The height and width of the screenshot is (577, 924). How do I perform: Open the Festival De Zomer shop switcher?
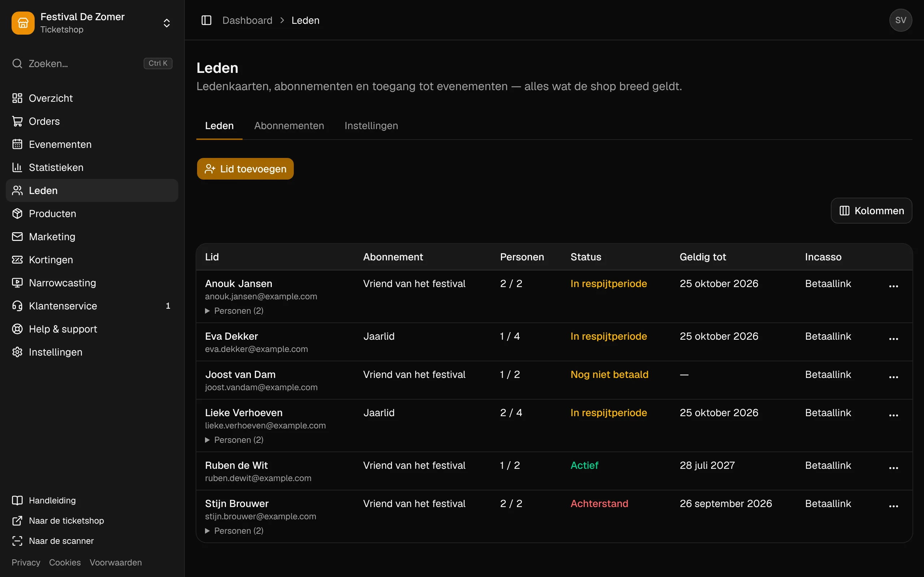pyautogui.click(x=92, y=23)
